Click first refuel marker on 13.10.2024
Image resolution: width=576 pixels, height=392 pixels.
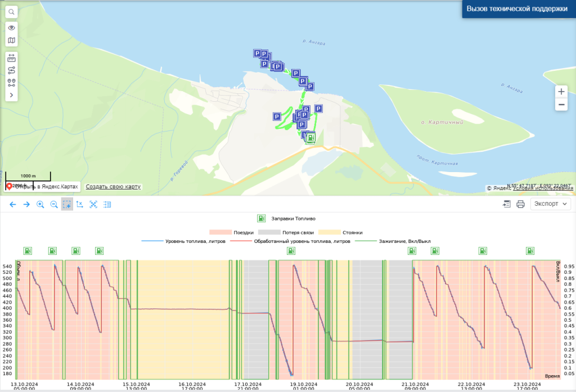coord(28,251)
